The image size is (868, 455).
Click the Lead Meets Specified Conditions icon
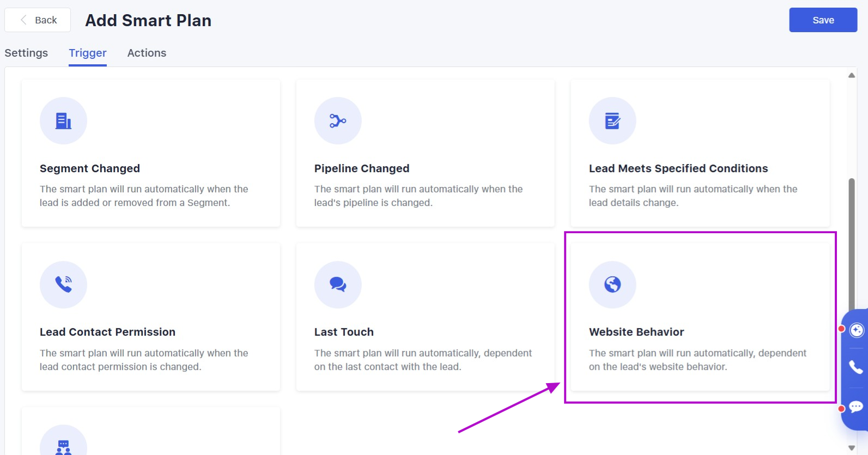click(x=612, y=121)
